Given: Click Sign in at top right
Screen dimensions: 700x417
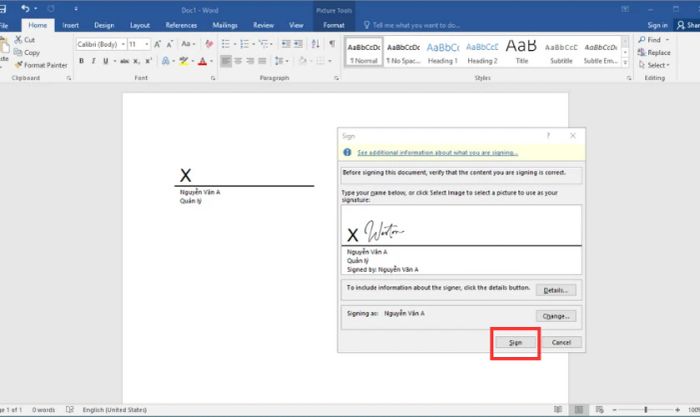Looking at the screenshot, I should [x=658, y=25].
